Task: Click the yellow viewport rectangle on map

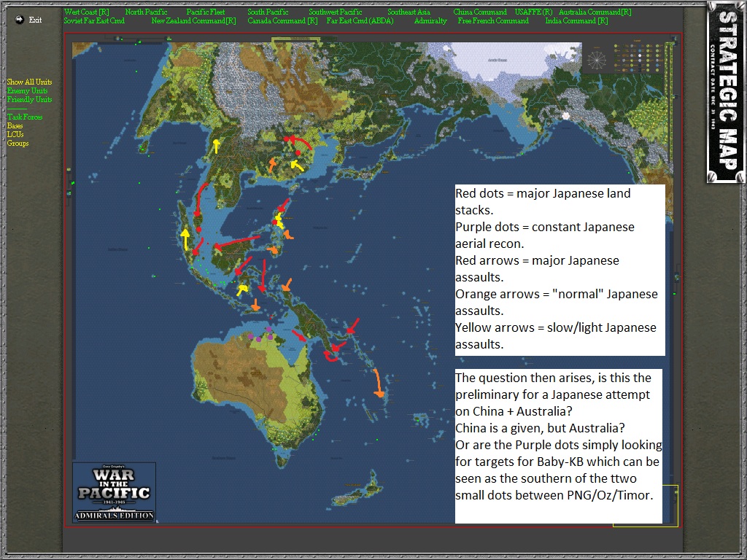Action: pyautogui.click(x=645, y=506)
